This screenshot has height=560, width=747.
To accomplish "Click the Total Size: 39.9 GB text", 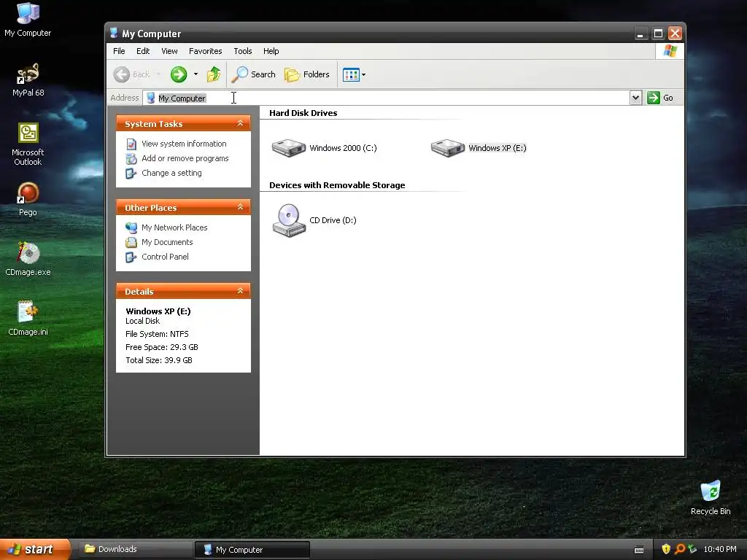I will [158, 360].
